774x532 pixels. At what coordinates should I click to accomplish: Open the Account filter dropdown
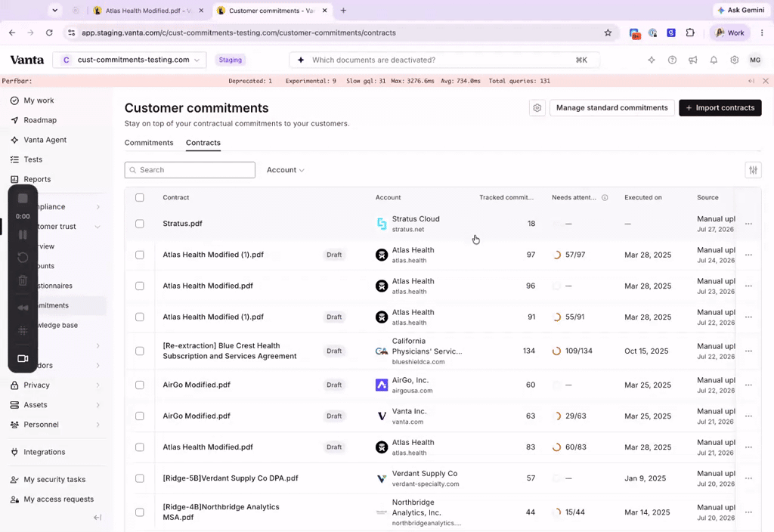(x=285, y=170)
